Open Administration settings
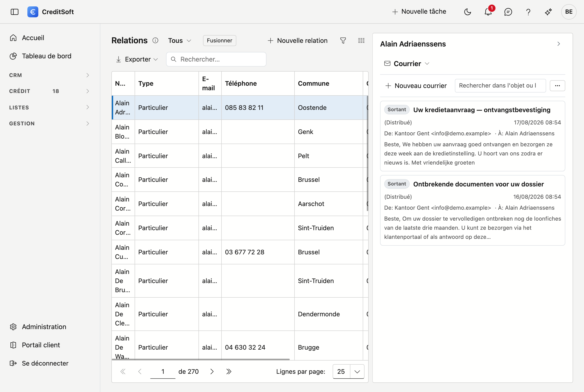This screenshot has width=584, height=392. [38, 327]
